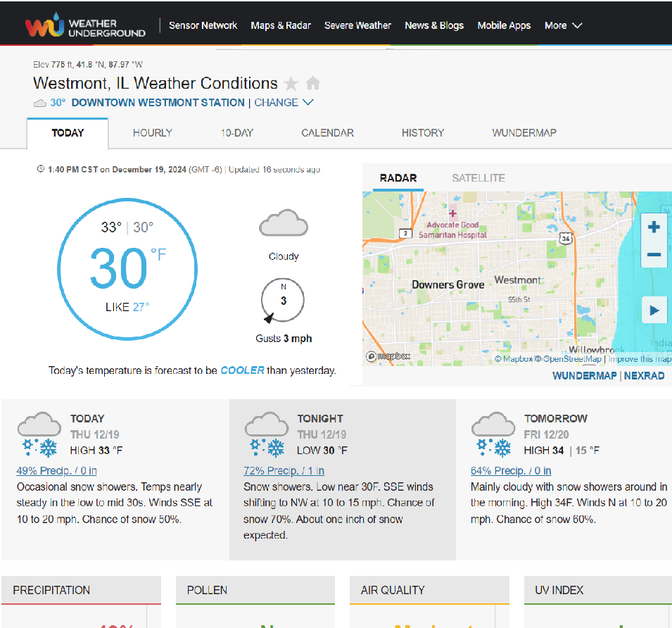This screenshot has height=628, width=672.
Task: Click the Weather Underground logo
Action: [85, 25]
